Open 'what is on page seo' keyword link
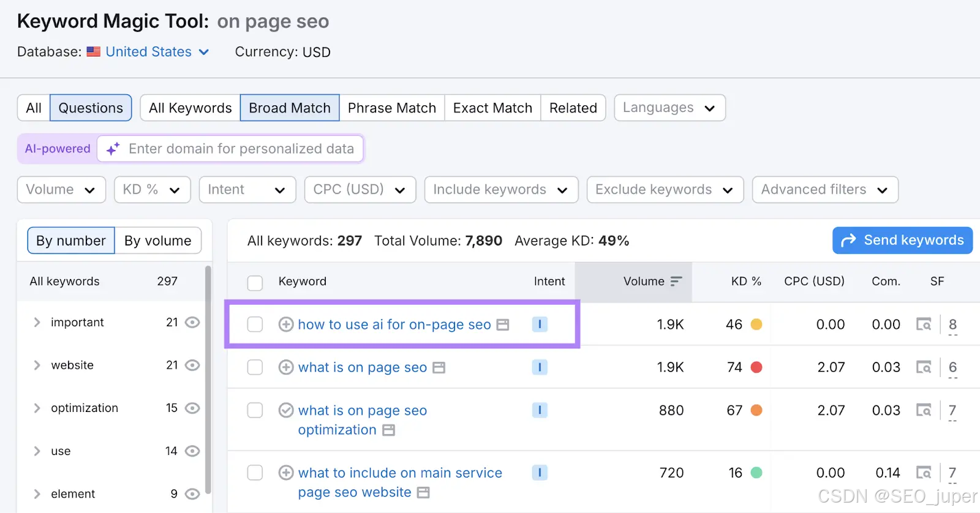 pyautogui.click(x=363, y=367)
